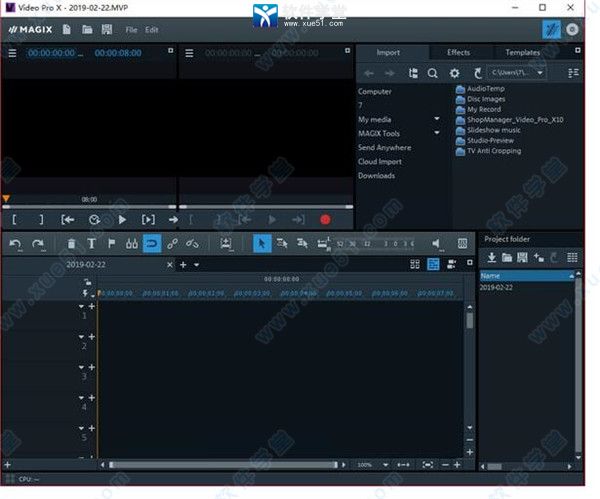The height and width of the screenshot is (499, 600).
Task: Maximize the timeline panel square icon
Action: [470, 263]
